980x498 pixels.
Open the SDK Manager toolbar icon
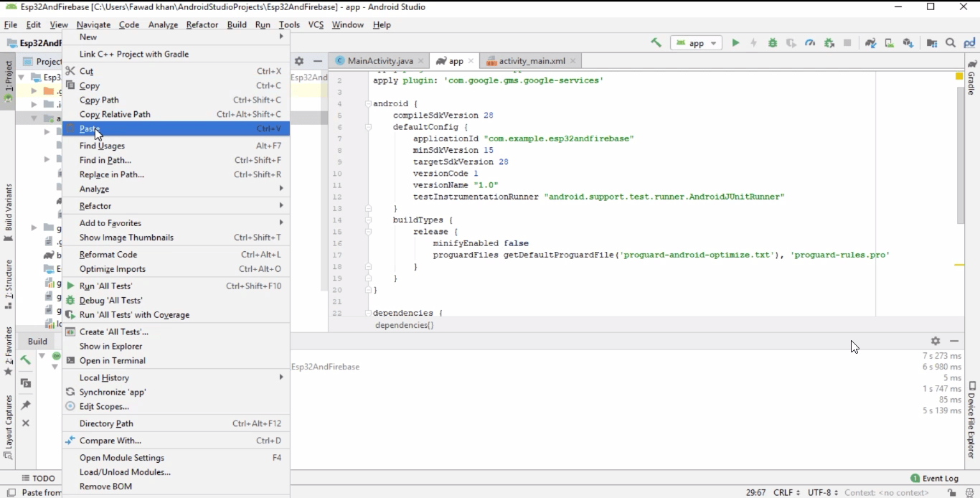(x=907, y=43)
